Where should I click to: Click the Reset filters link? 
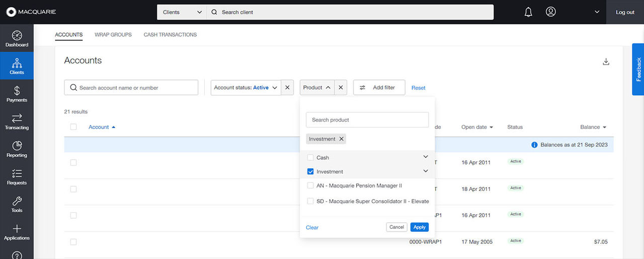coord(418,88)
